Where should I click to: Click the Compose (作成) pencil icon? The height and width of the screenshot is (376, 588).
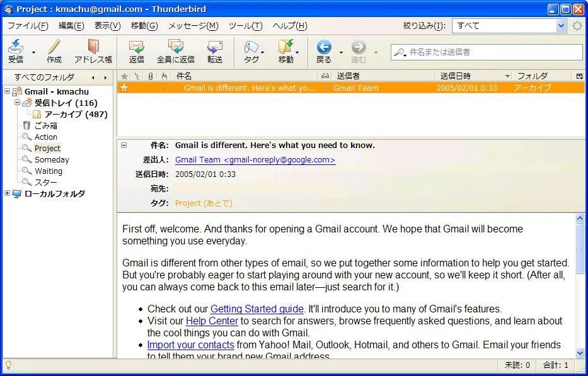(x=54, y=47)
